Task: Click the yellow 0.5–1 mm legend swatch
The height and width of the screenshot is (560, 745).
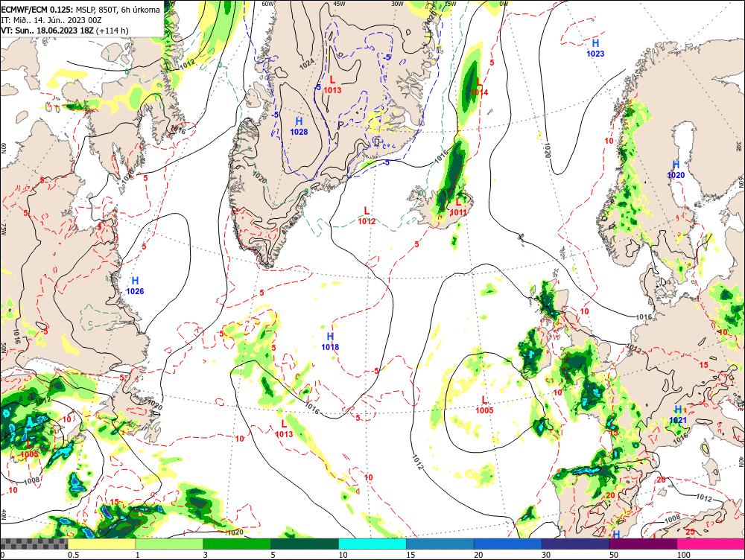Action: coord(101,544)
